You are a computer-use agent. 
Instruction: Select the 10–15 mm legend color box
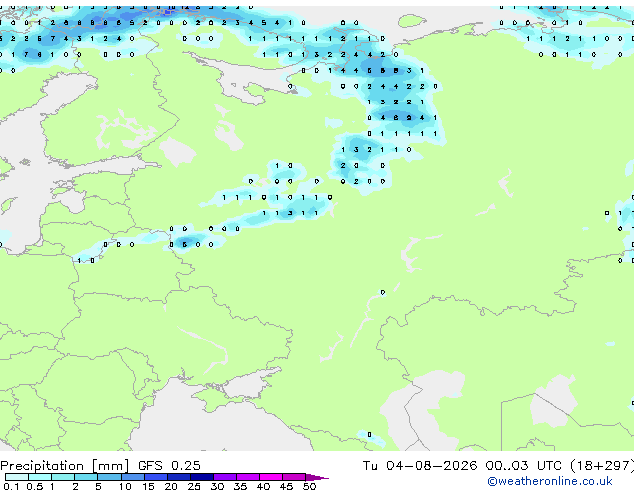pos(132,477)
